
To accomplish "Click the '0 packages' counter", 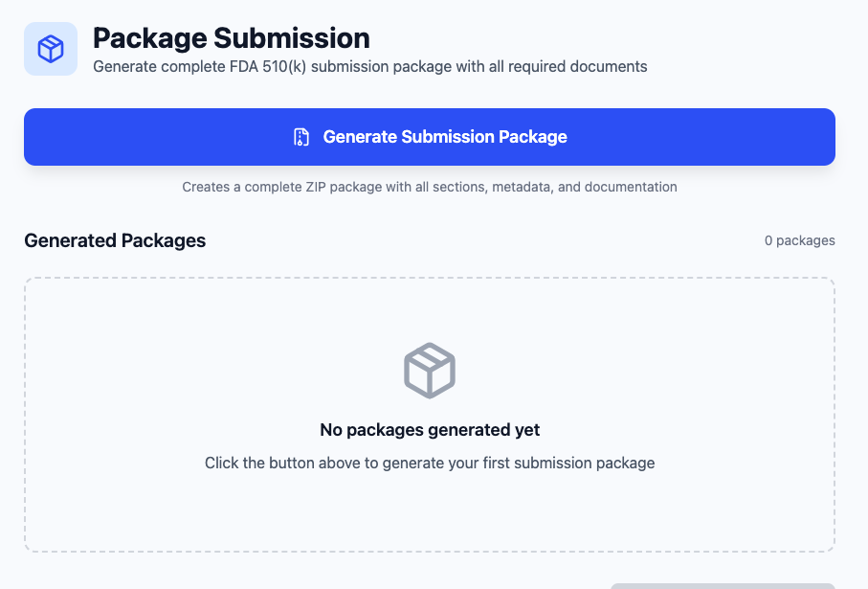I will 801,240.
